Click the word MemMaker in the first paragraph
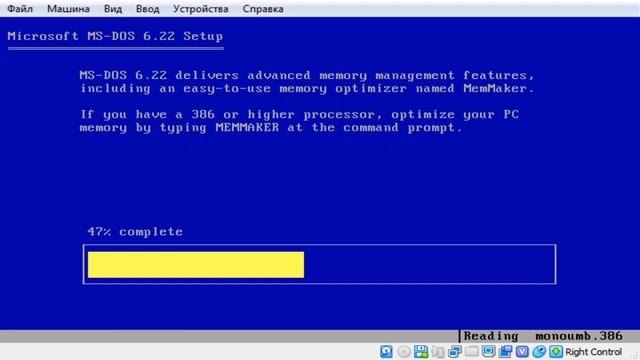Screen dimensions: 640x360 click(x=495, y=88)
